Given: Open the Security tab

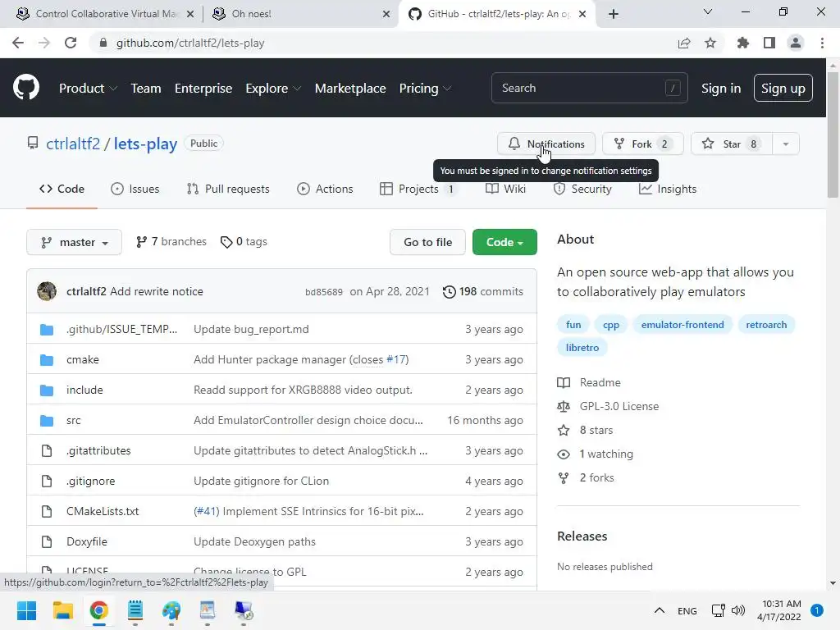Looking at the screenshot, I should [582, 189].
